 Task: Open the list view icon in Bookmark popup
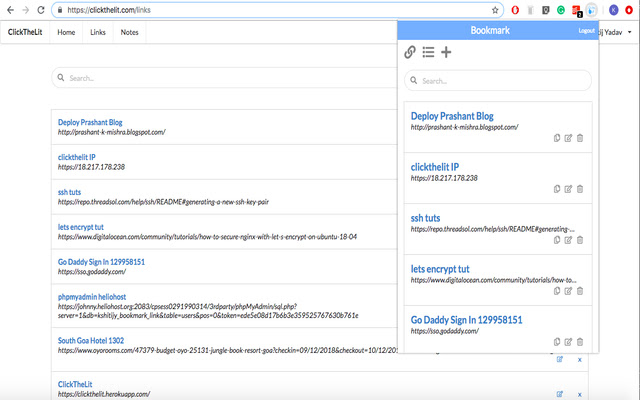pos(428,52)
